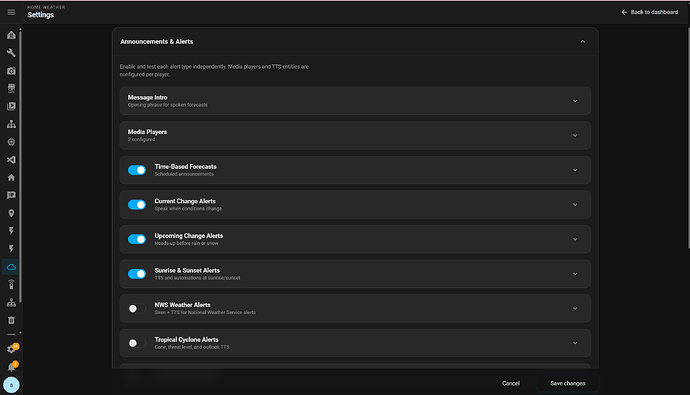
Task: Open the storefront sidebar item
Action: pos(11,88)
